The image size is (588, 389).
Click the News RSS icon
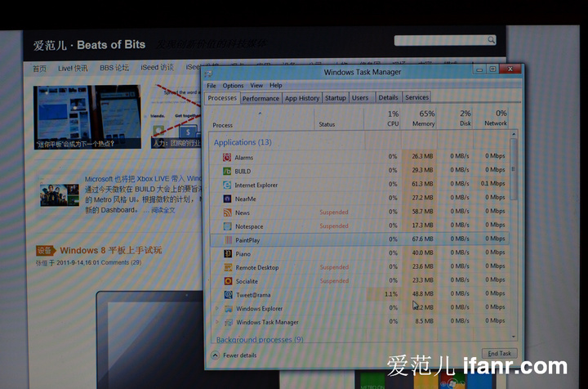[x=227, y=212]
